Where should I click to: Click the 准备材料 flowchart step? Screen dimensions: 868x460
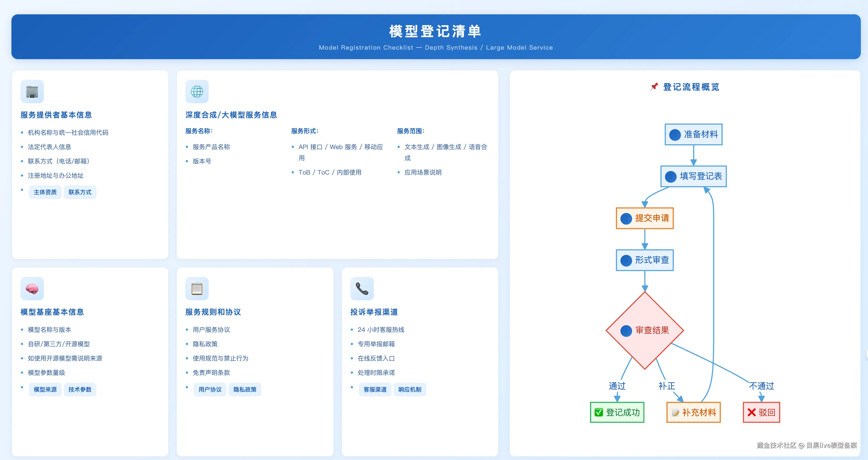[693, 134]
